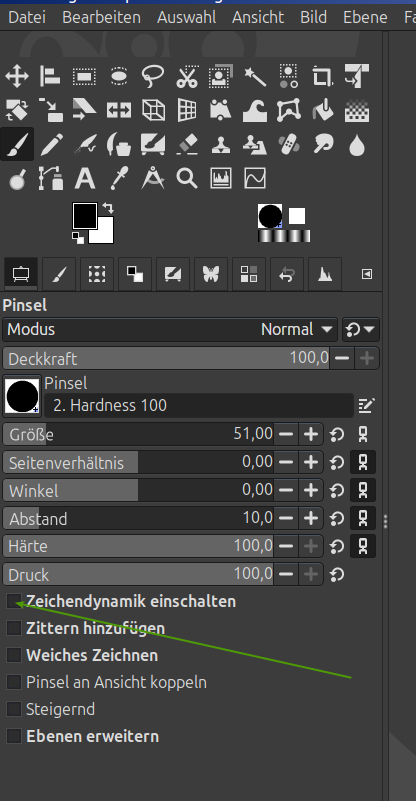Select the Move tool

[17, 77]
